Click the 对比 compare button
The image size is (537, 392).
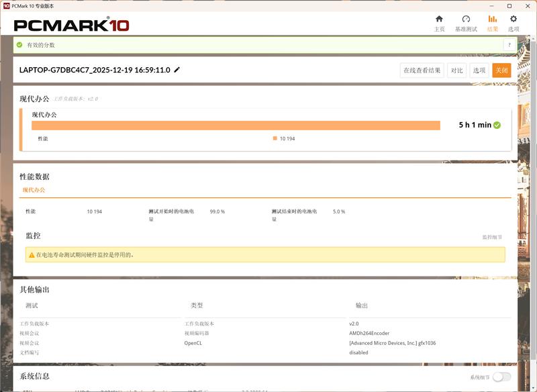[x=456, y=70]
